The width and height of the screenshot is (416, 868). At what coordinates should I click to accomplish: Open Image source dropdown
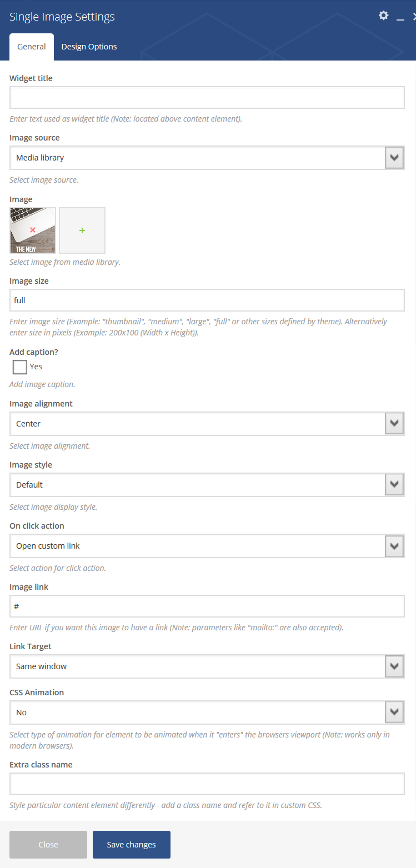pyautogui.click(x=207, y=158)
